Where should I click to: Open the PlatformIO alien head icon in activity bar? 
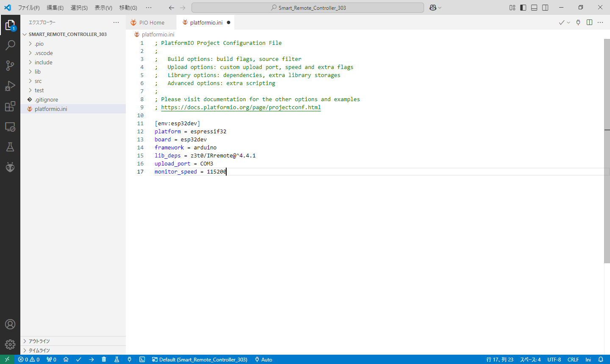[10, 167]
